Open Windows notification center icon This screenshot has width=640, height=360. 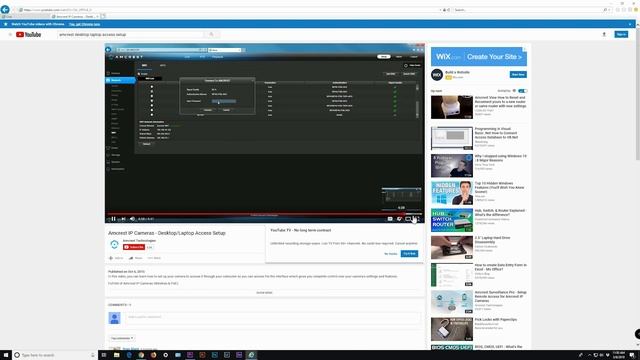tap(632, 355)
